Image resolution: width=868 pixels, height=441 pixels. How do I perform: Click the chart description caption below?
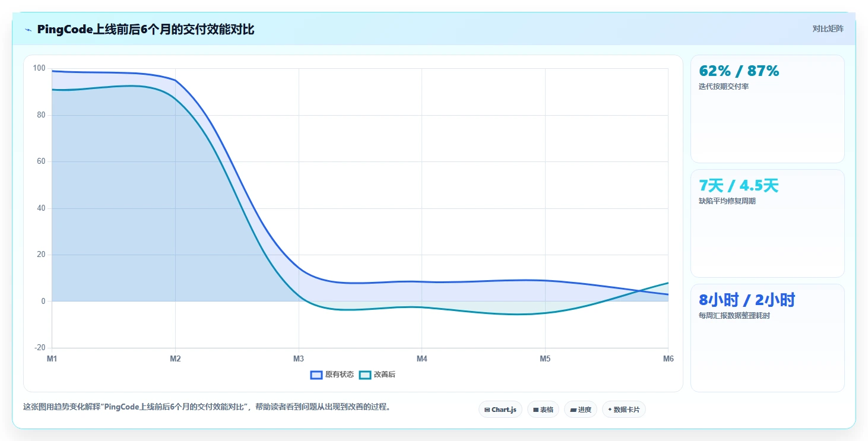[207, 407]
